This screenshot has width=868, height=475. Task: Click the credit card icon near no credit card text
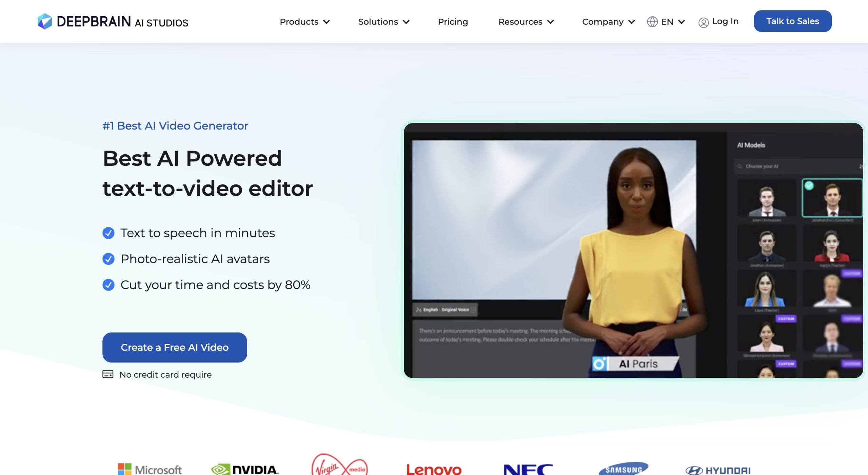(107, 374)
